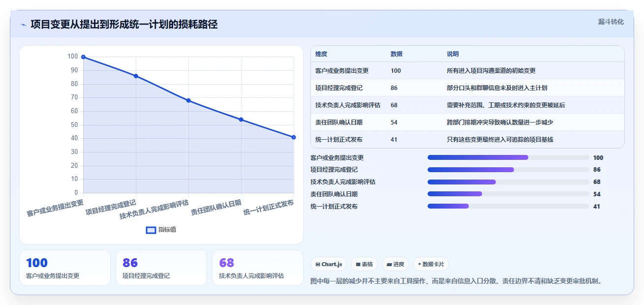644x305 pixels.
Task: Toggle the 指标值 legend item
Action: point(161,230)
